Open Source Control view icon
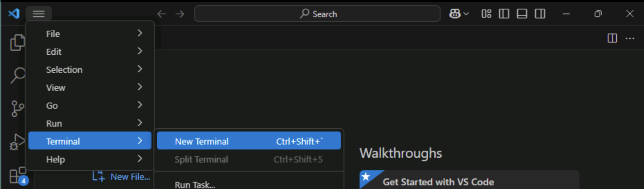 click(x=18, y=109)
